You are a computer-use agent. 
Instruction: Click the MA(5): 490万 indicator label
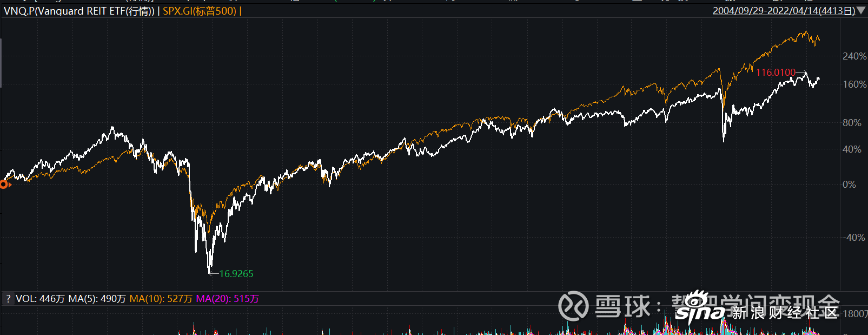pyautogui.click(x=97, y=299)
